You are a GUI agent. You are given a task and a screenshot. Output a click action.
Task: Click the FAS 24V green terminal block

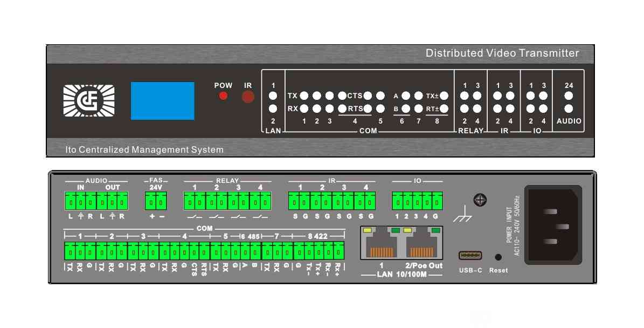click(x=155, y=202)
